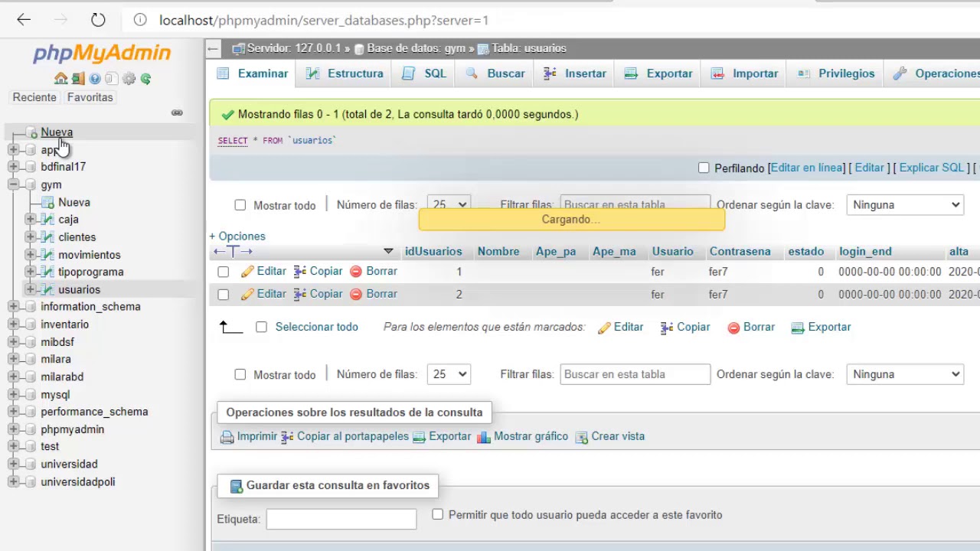Open phpMyAdmin documentation question-mark icon
The width and height of the screenshot is (980, 551).
(95, 78)
